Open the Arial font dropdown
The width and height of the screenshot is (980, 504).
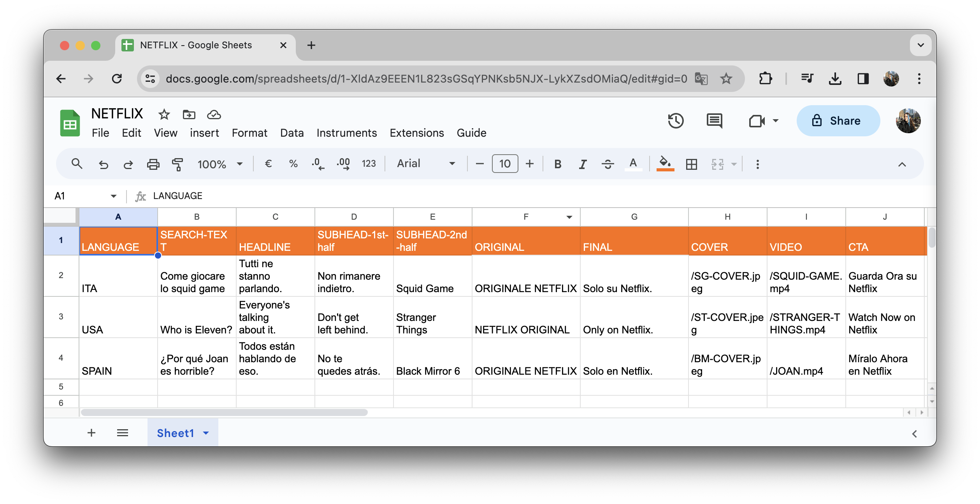pyautogui.click(x=426, y=164)
